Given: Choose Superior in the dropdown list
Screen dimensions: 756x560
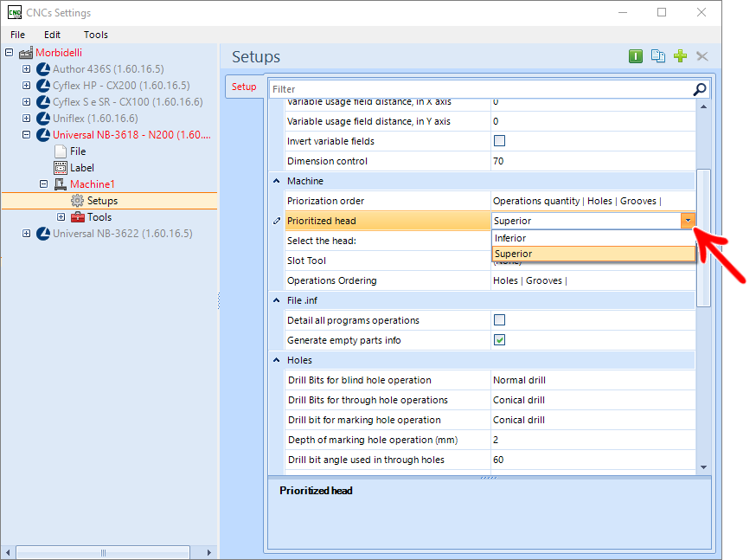Looking at the screenshot, I should (593, 254).
